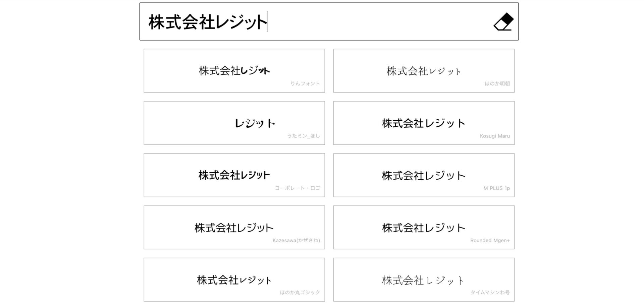Pick the M PLUS 1p font card

424,175
